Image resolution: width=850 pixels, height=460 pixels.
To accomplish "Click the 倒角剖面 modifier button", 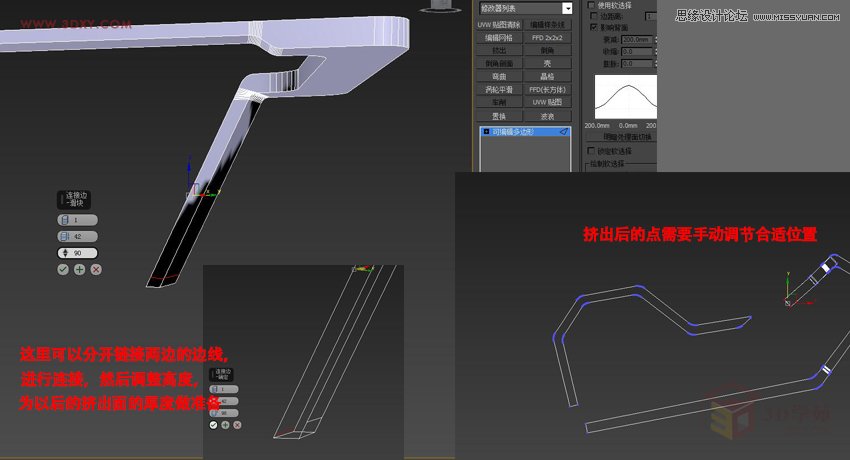I will [499, 63].
